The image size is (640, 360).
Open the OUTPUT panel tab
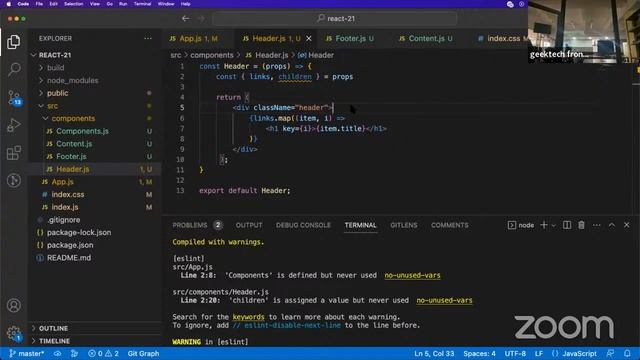(x=249, y=225)
